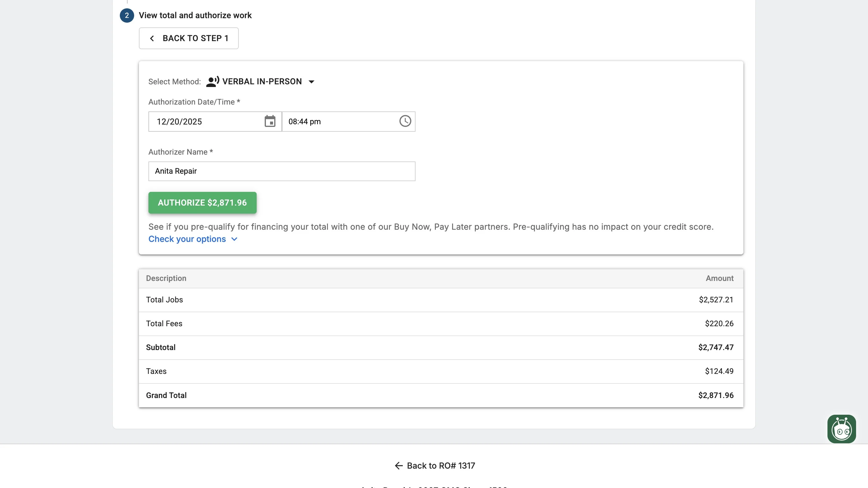Follow the Back to RO# 1317 link
This screenshot has width=868, height=488.
(x=441, y=465)
